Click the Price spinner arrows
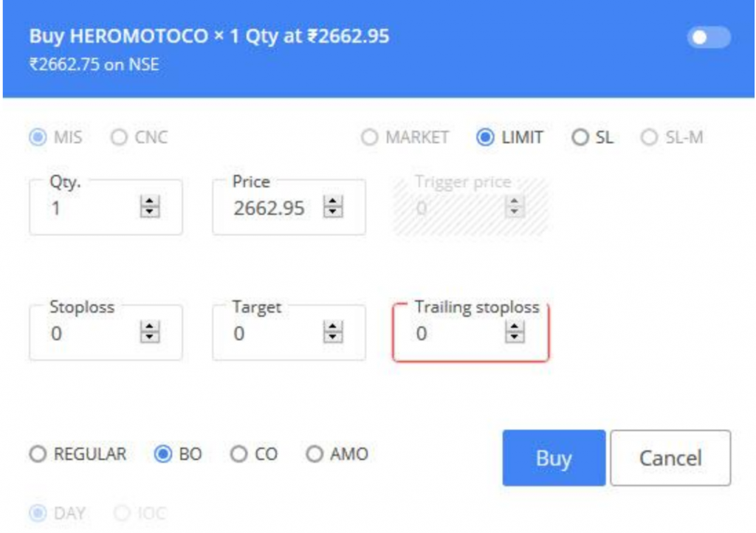 coord(334,209)
